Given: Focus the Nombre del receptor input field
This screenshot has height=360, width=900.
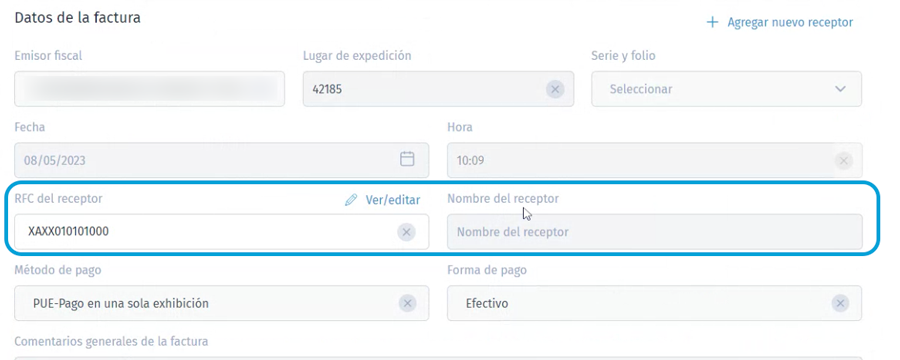Looking at the screenshot, I should (x=654, y=232).
